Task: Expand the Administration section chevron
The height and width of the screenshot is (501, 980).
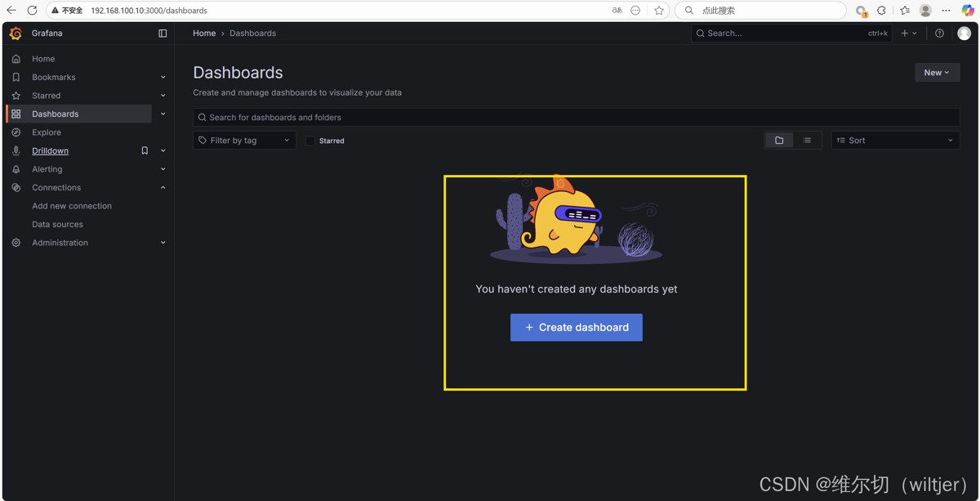Action: pyautogui.click(x=163, y=243)
